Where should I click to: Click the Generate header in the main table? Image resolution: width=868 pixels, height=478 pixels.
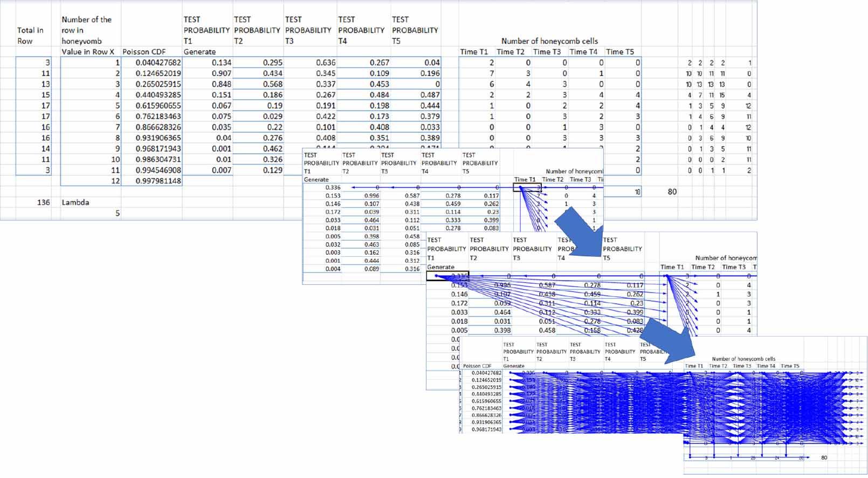(x=199, y=52)
